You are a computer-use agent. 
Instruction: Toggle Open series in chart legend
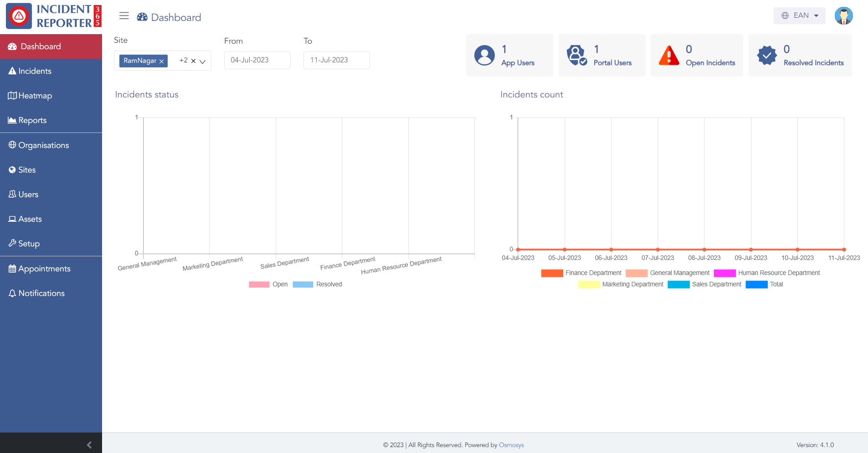point(259,285)
